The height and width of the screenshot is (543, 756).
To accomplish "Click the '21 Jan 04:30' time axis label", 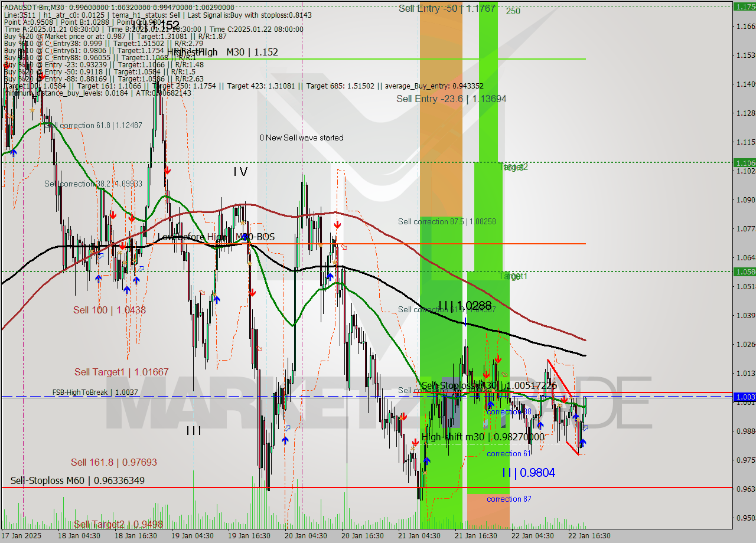I will click(419, 536).
